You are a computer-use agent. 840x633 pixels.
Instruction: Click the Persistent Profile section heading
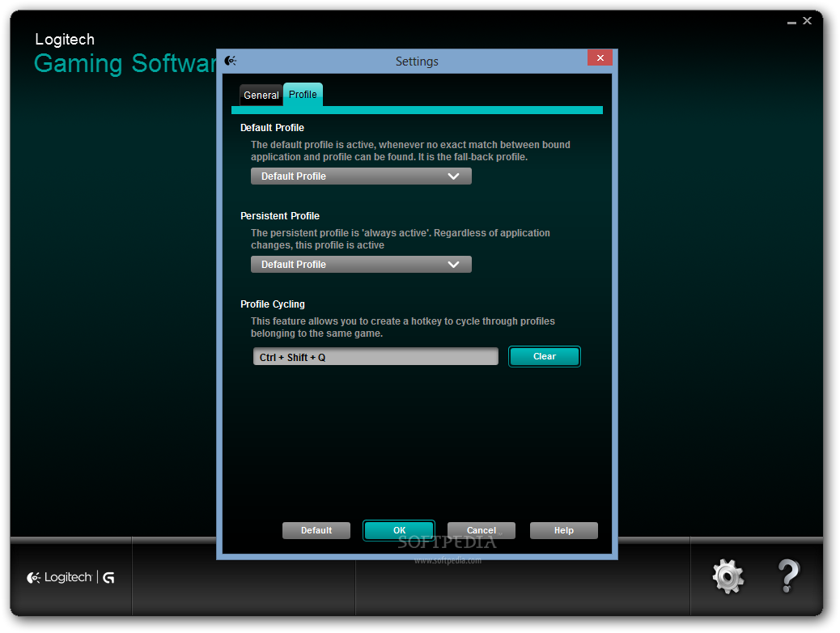click(x=280, y=216)
